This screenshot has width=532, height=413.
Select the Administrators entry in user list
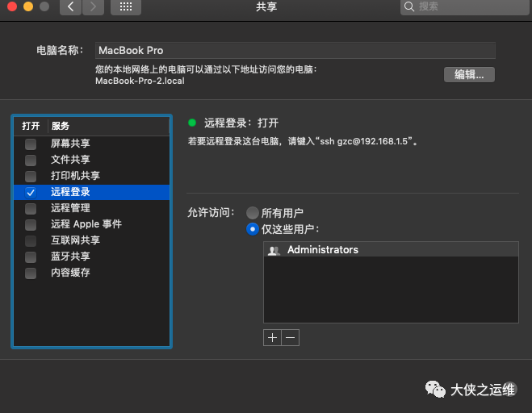(x=391, y=249)
